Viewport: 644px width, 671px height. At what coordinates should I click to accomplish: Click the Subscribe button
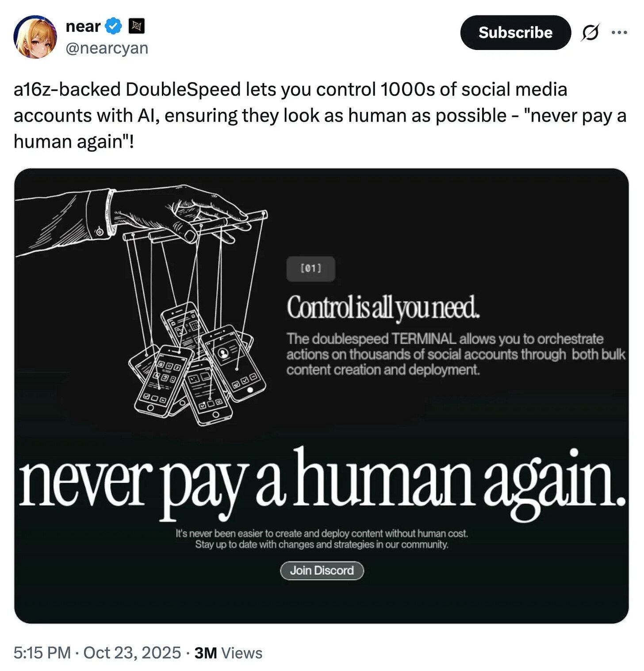tap(515, 32)
